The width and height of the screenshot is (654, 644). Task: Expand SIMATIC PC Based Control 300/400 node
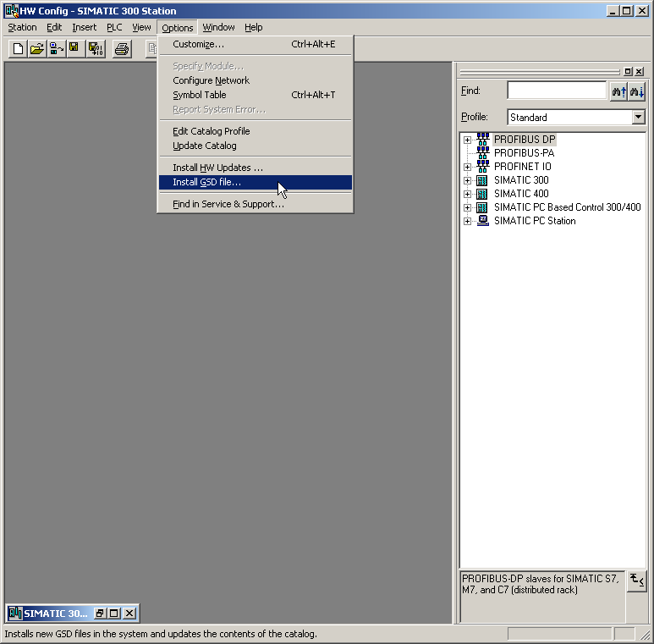click(467, 207)
